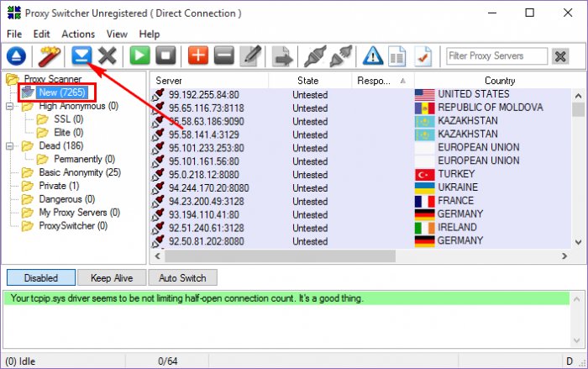The image size is (588, 369).
Task: Select Disabled mode button
Action: (x=41, y=277)
